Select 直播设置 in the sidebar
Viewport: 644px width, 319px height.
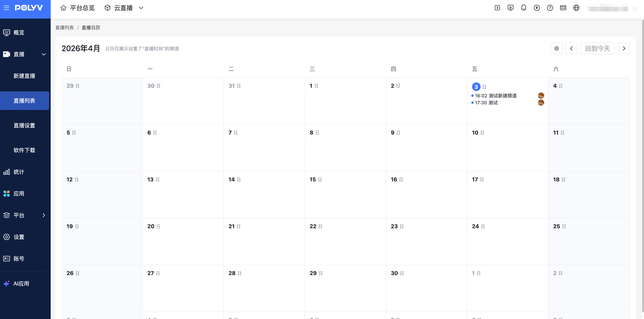click(x=25, y=125)
